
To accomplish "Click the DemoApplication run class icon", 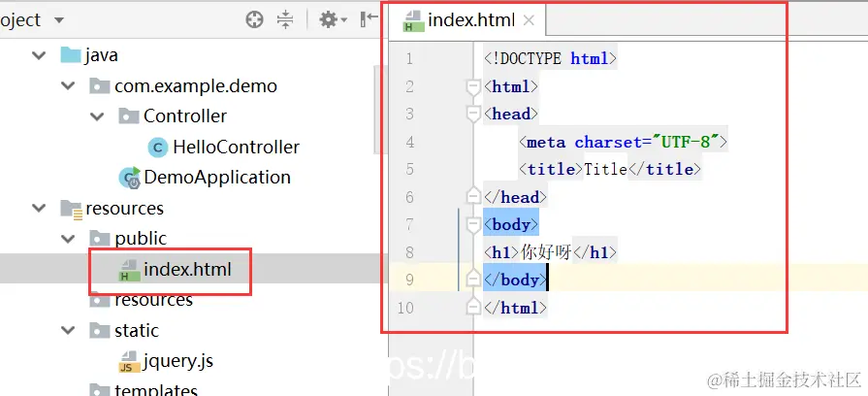I will click(x=130, y=179).
